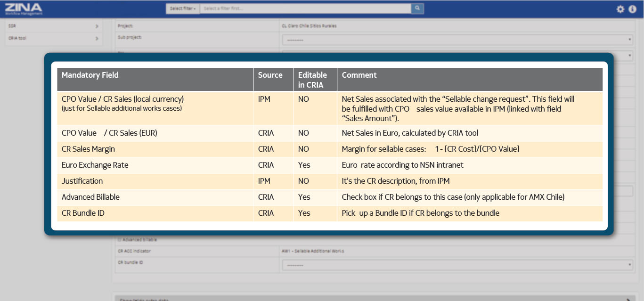Click the Comment column header
The image size is (644, 301).
click(359, 75)
